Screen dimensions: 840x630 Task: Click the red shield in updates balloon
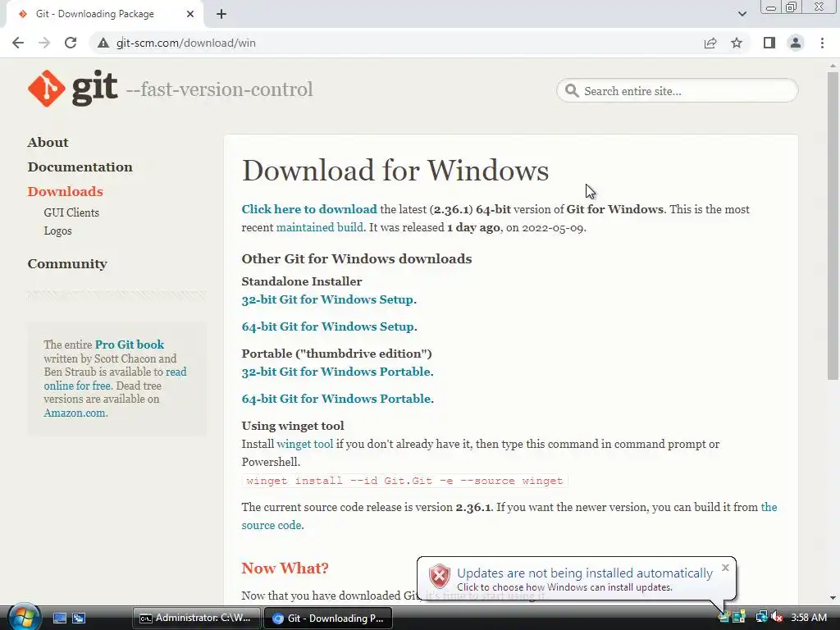(x=440, y=577)
